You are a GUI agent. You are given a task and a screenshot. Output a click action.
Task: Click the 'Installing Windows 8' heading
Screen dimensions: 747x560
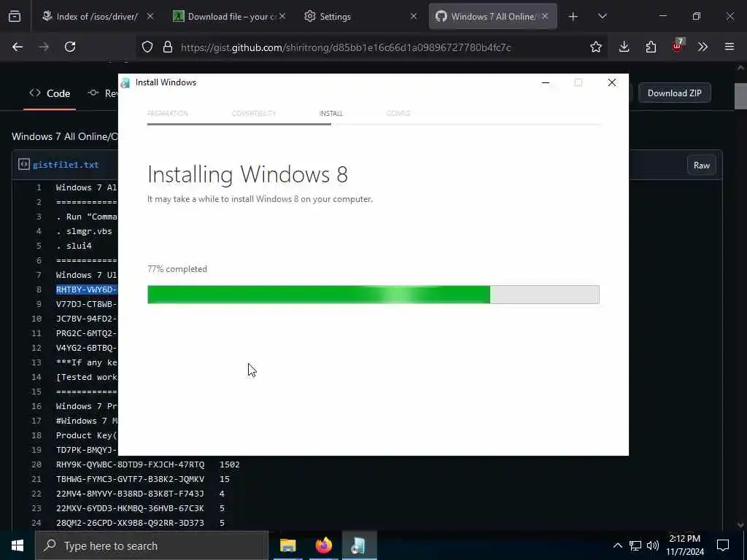248,174
